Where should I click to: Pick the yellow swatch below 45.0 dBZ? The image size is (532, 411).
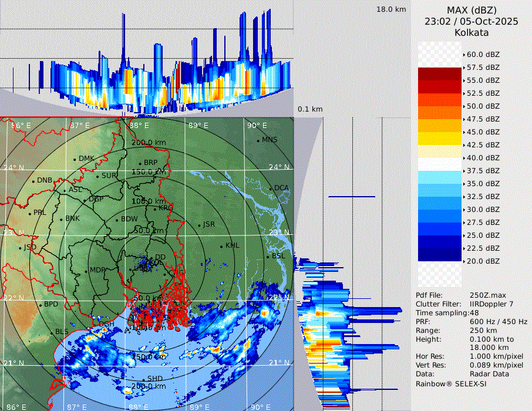tap(440, 139)
